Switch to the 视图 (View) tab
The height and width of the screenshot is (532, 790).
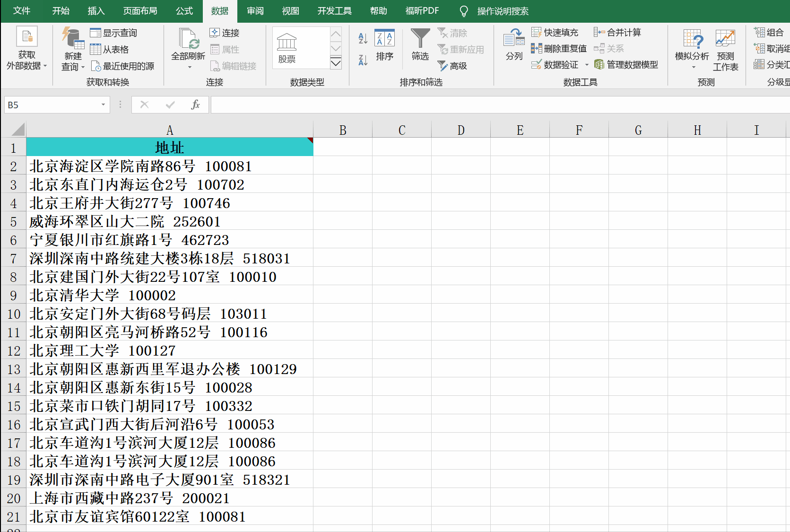click(x=290, y=11)
